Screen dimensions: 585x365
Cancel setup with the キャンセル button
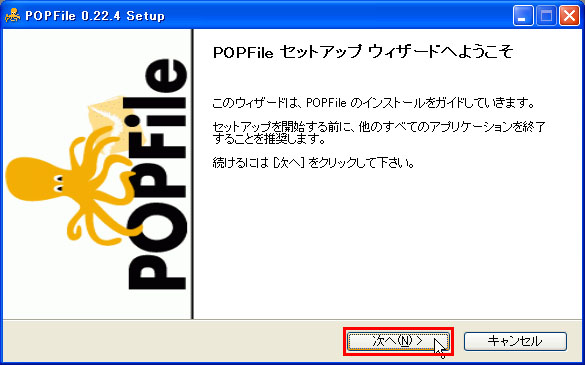click(515, 341)
